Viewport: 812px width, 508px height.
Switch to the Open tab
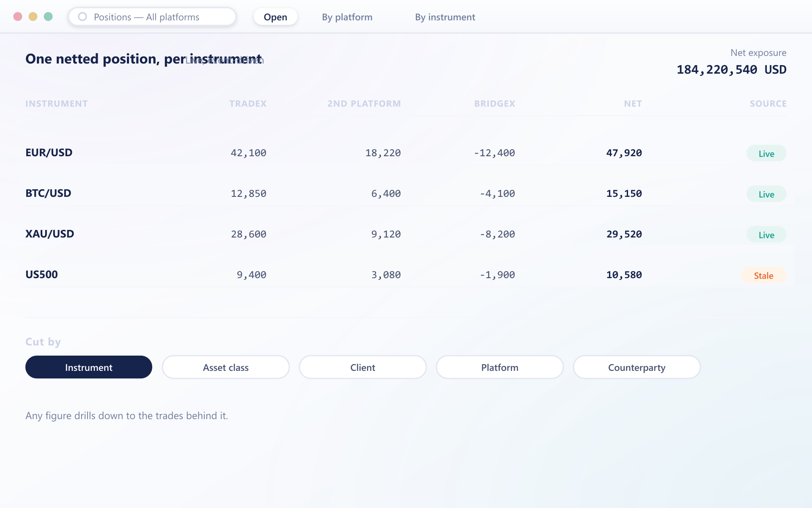point(275,17)
